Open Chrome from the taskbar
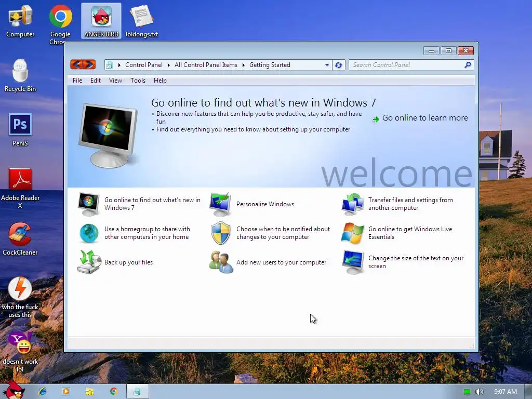Screen dimensions: 532x399 click(113, 391)
